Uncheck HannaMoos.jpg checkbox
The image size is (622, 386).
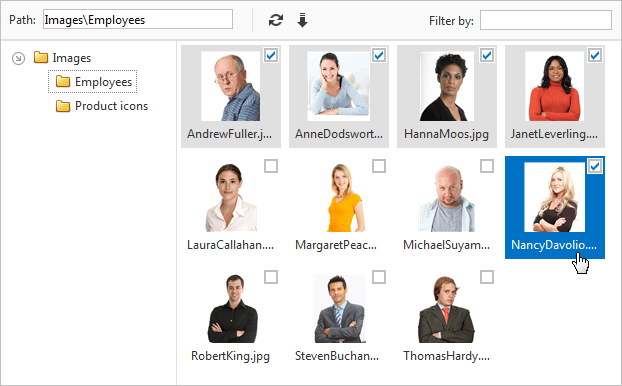pos(487,55)
